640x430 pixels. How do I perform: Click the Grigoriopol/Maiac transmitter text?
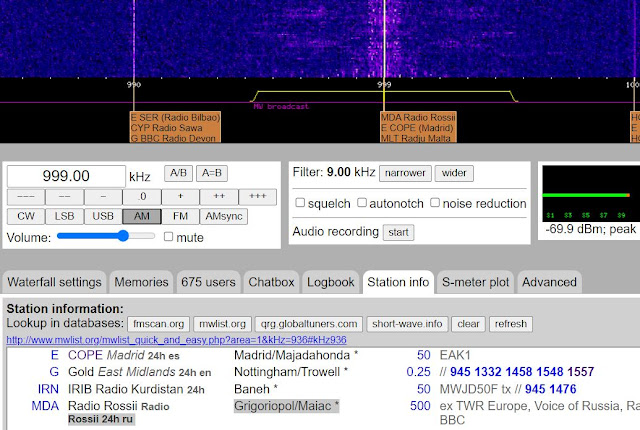coord(287,406)
